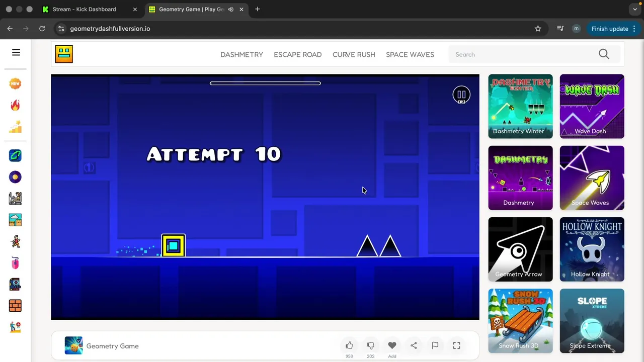
Task: Report the game with the flag icon
Action: point(435,345)
